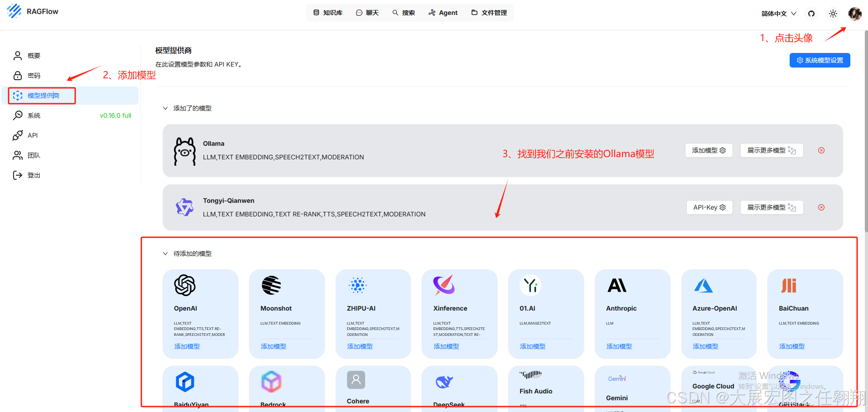The width and height of the screenshot is (868, 412).
Task: Remove the Ollama provider with delete icon
Action: [821, 150]
